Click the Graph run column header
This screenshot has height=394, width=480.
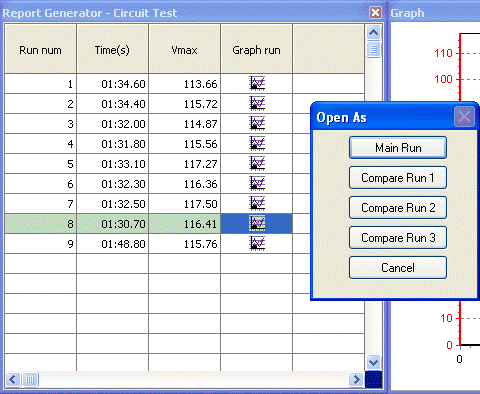256,49
